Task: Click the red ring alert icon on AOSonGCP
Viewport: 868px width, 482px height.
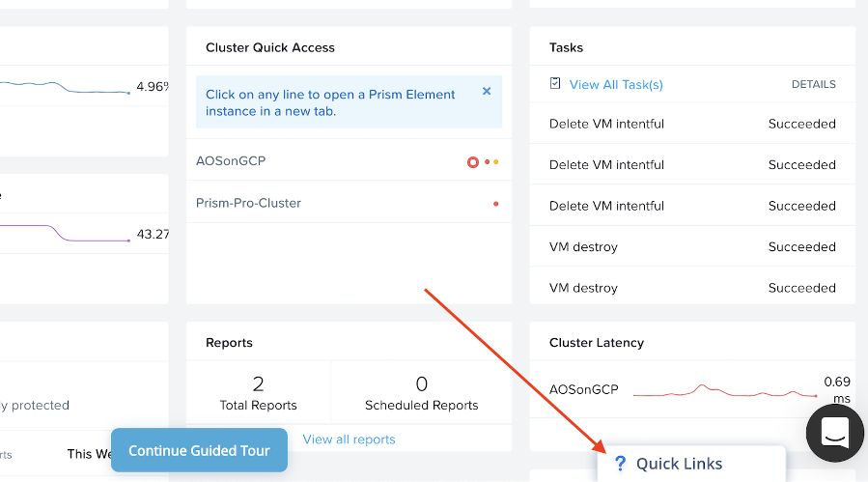Action: [x=473, y=162]
